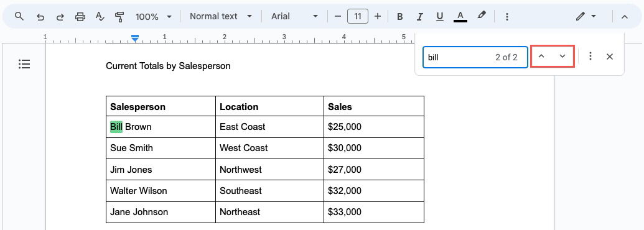Run spelling and grammar check
The height and width of the screenshot is (230, 644).
tap(100, 17)
